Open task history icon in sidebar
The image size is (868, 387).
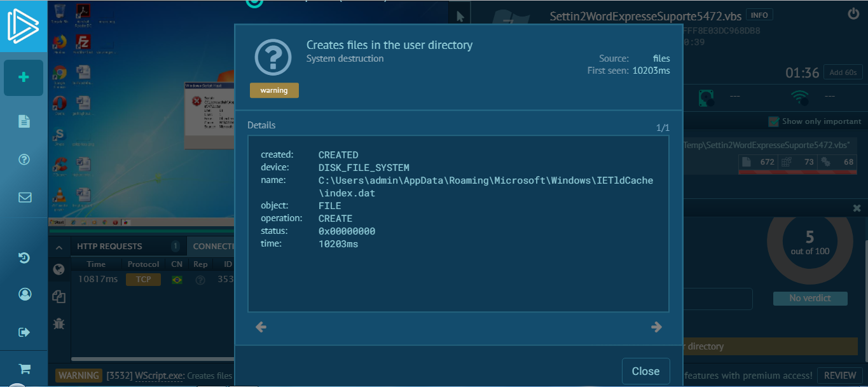pyautogui.click(x=24, y=257)
